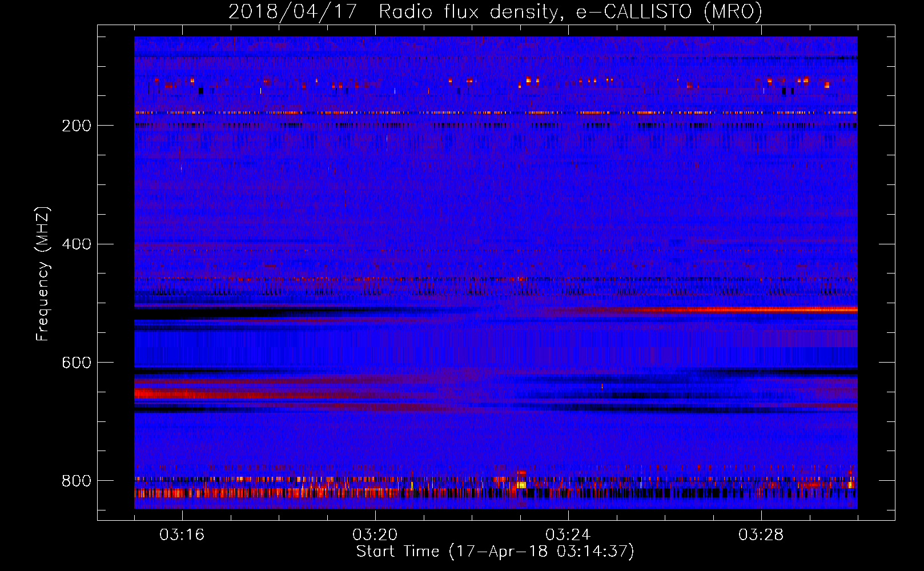The image size is (924, 571).
Task: Click the 03:16 time tick label
Action: pos(182,535)
